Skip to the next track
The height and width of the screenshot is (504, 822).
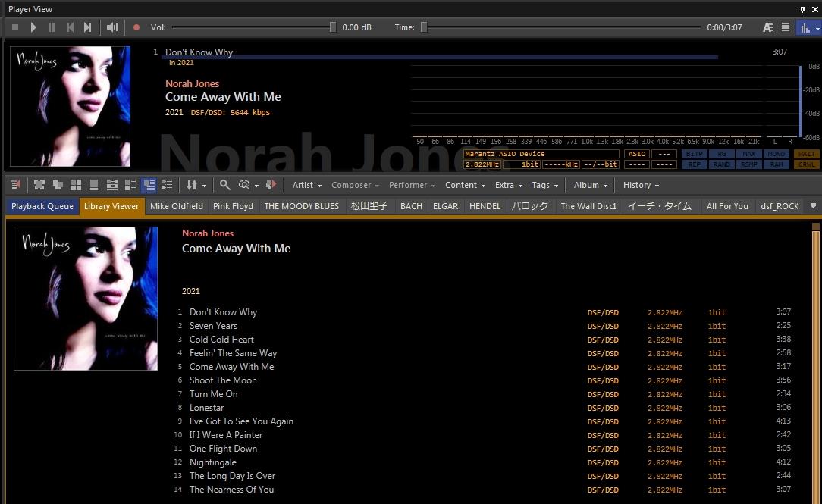click(x=87, y=27)
